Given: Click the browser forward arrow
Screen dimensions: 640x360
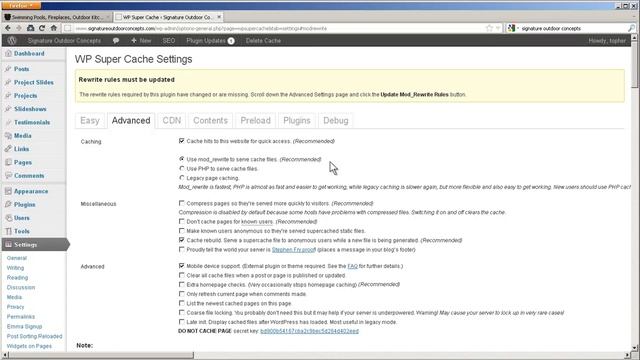Looking at the screenshot, I should tap(19, 28).
